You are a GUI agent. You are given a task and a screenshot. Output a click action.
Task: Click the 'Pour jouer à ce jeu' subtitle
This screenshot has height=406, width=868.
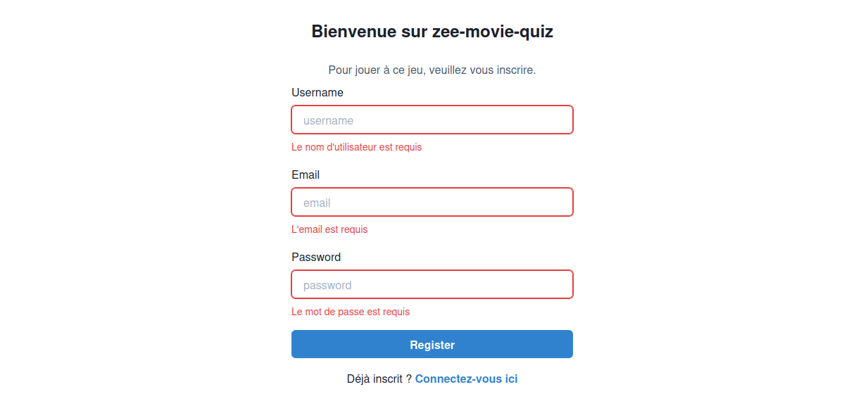click(432, 70)
